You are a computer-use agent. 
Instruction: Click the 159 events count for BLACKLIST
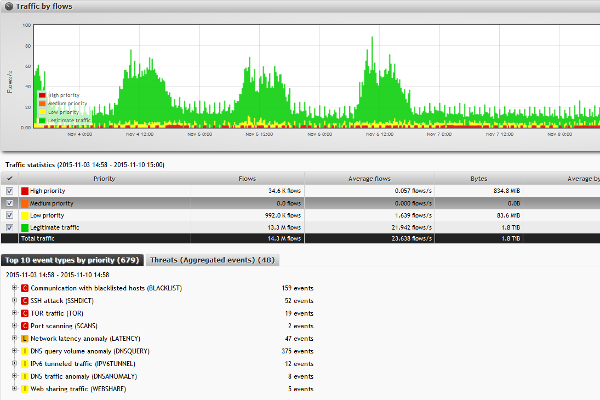click(x=297, y=288)
